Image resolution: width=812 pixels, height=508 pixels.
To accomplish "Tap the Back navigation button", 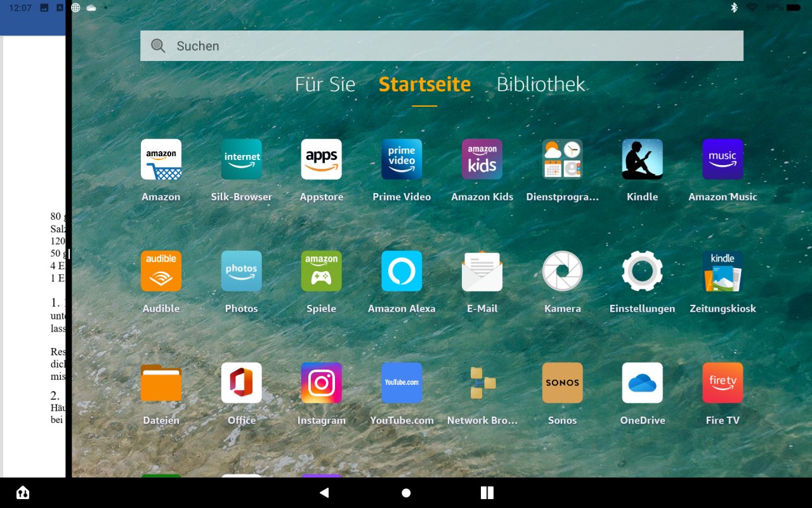I will tap(325, 493).
